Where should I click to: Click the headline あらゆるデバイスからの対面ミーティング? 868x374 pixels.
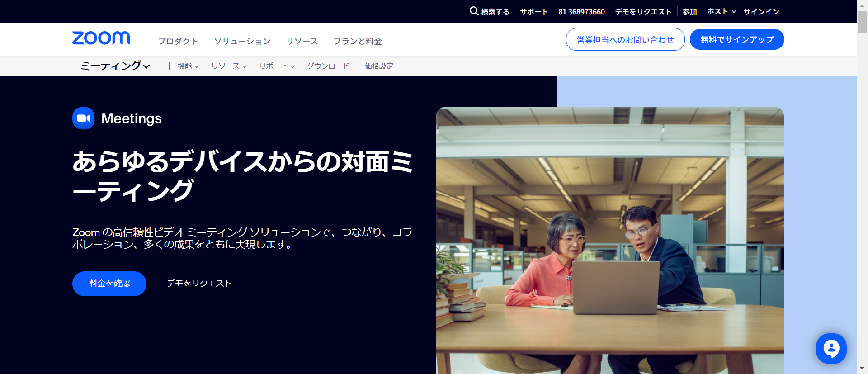click(x=242, y=176)
